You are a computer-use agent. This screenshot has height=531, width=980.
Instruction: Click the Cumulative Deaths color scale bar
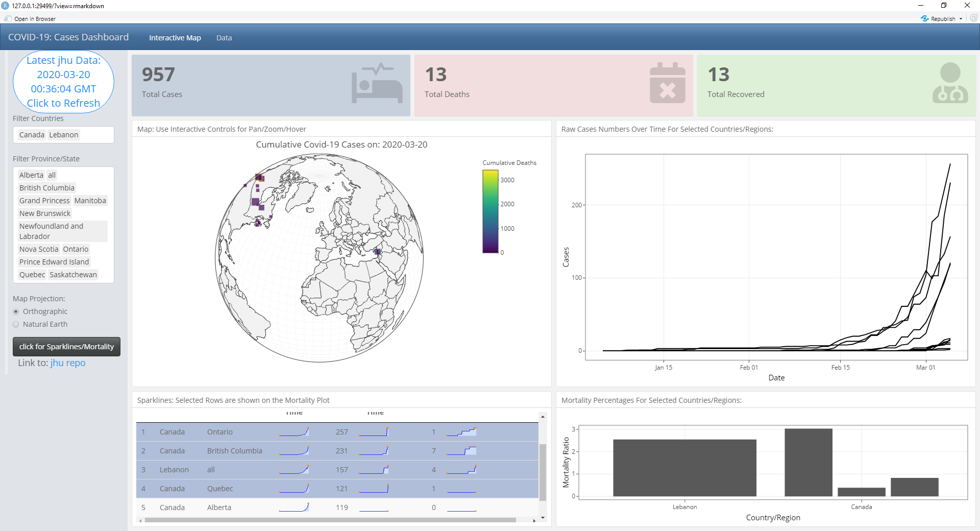point(490,211)
